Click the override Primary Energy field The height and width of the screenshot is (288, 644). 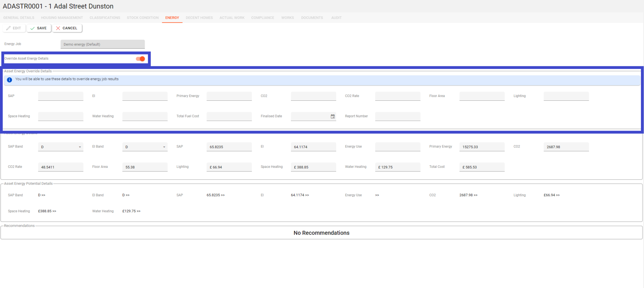(229, 96)
